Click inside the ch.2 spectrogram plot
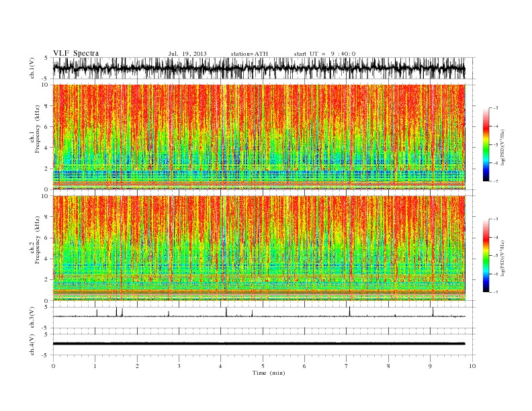 point(259,248)
